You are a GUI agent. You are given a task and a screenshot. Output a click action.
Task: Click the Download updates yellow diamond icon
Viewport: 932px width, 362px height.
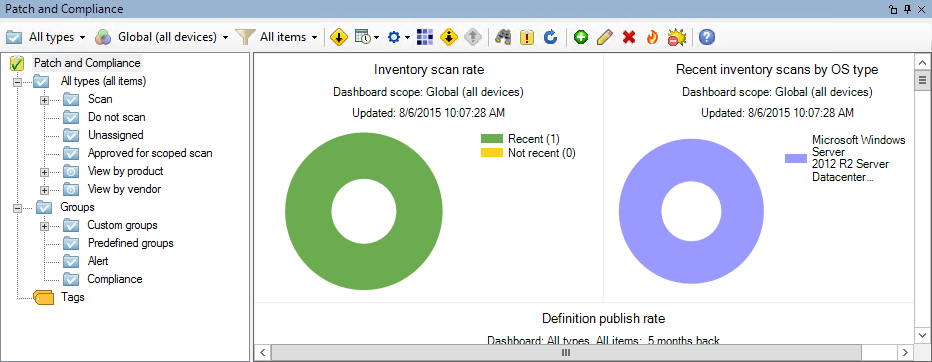click(339, 37)
